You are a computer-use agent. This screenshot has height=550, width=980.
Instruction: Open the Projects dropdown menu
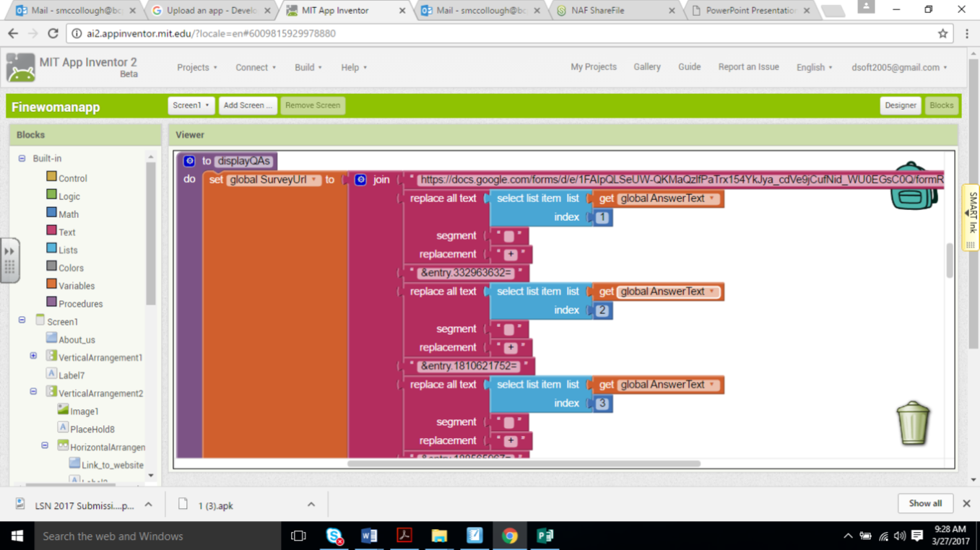[x=197, y=67]
